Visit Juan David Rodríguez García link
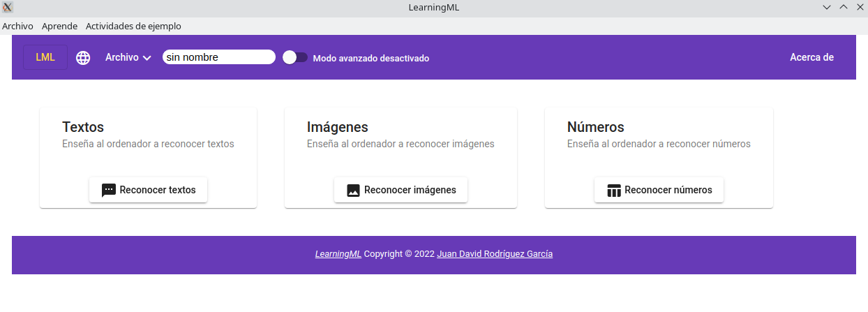868x312 pixels. tap(494, 254)
